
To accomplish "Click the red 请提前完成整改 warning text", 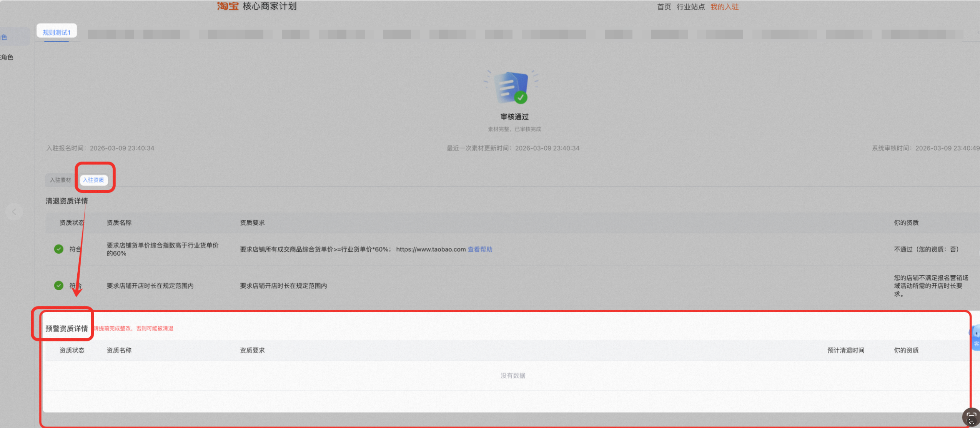I will 133,328.
